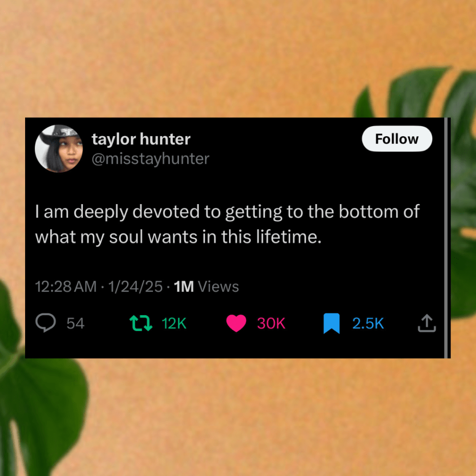Click the reply speech bubble icon
Viewport: 476px width, 476px height.
46,323
